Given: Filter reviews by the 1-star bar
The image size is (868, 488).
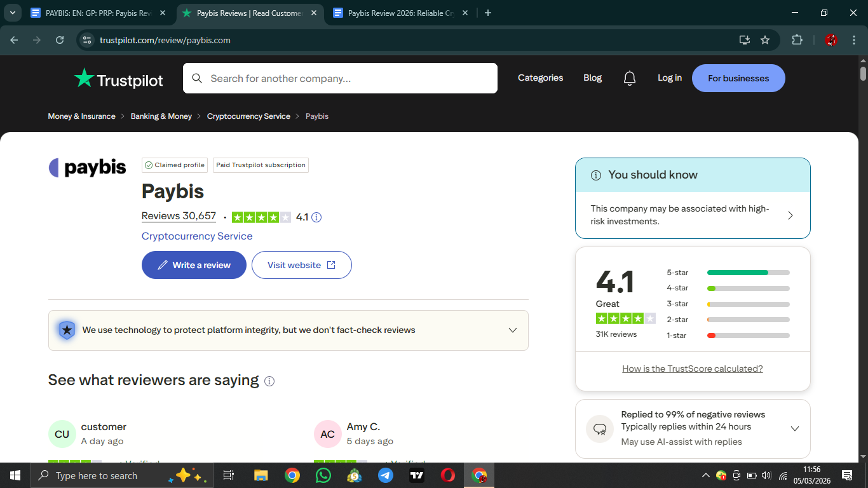Looking at the screenshot, I should point(748,335).
